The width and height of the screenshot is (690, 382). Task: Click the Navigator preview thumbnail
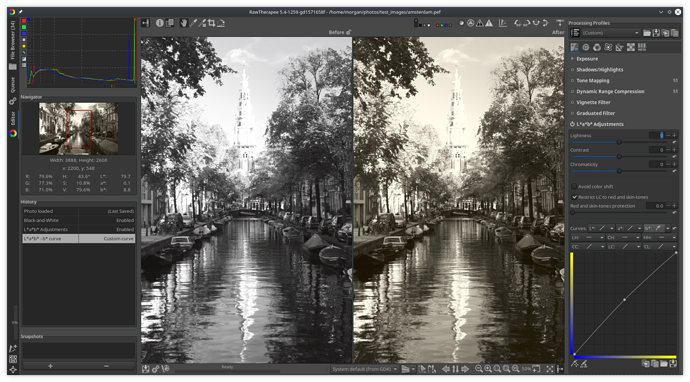[78, 128]
